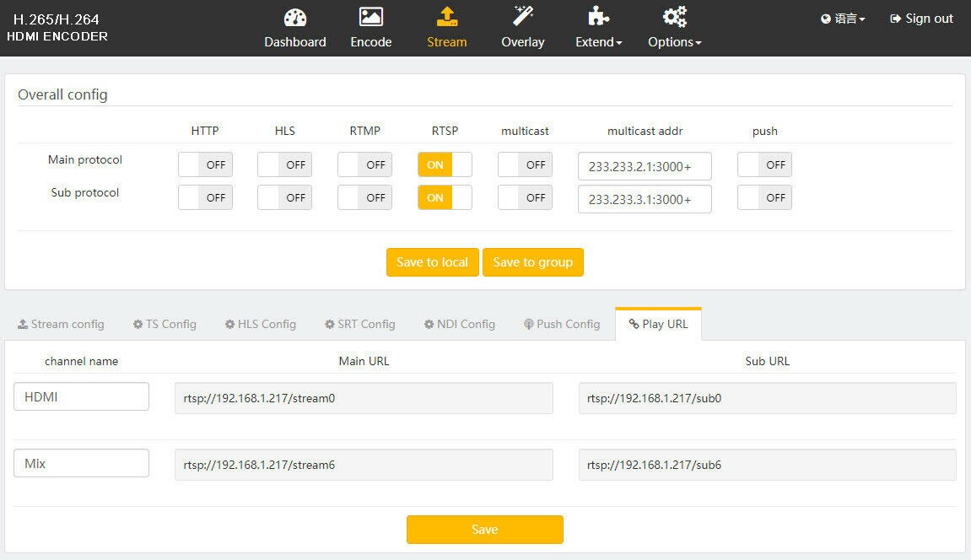Expand the Options dropdown menu
The image size is (971, 560).
coord(674,42)
